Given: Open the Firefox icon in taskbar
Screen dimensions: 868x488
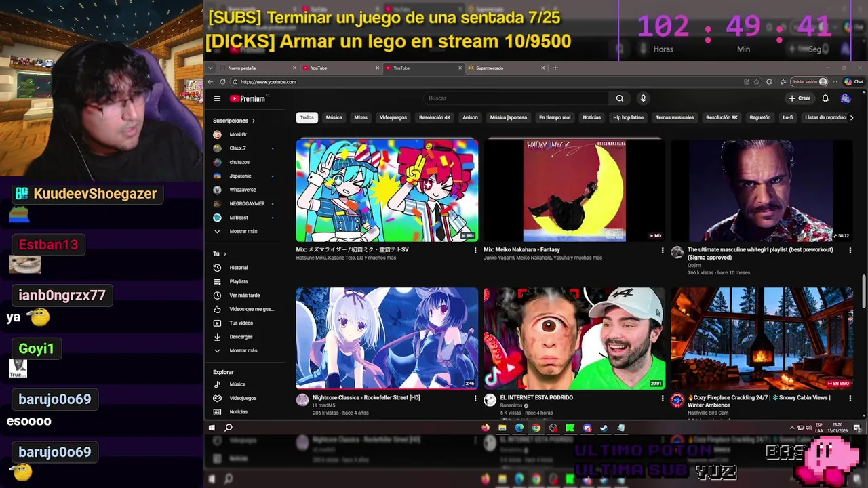Looking at the screenshot, I should (x=485, y=428).
